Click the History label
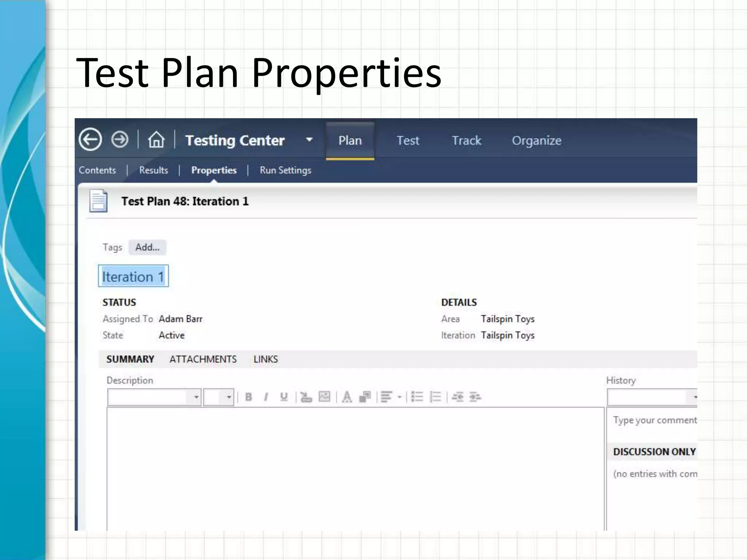The image size is (747, 560). 621,381
